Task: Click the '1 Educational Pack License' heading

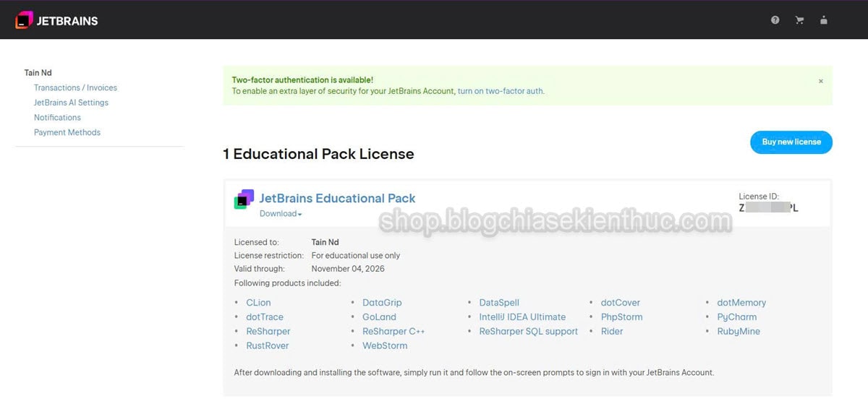Action: point(318,154)
